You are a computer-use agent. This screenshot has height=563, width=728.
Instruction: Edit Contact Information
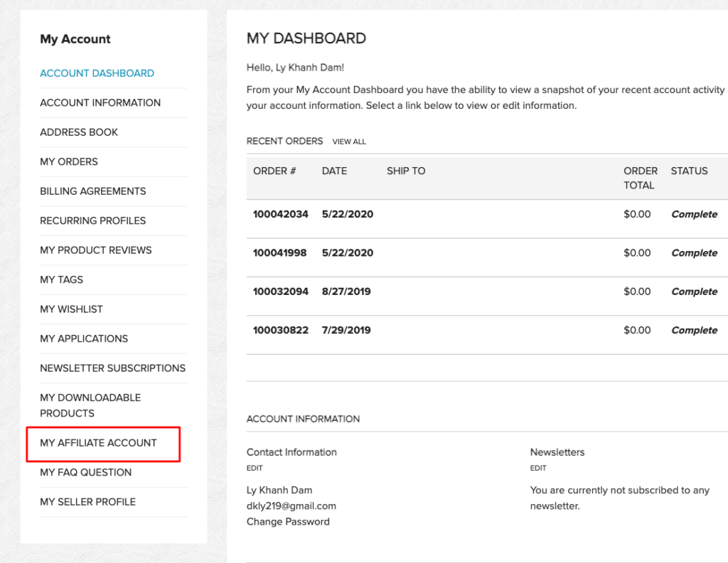[x=255, y=468]
